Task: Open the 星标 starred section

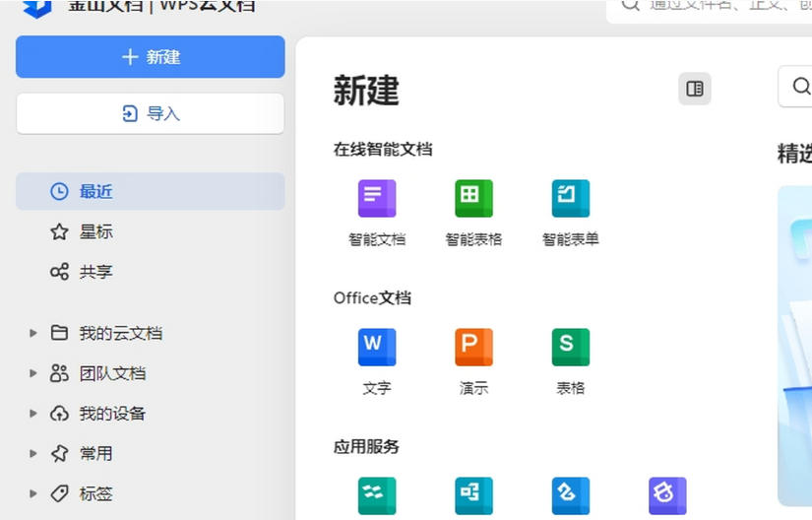Action: [95, 231]
